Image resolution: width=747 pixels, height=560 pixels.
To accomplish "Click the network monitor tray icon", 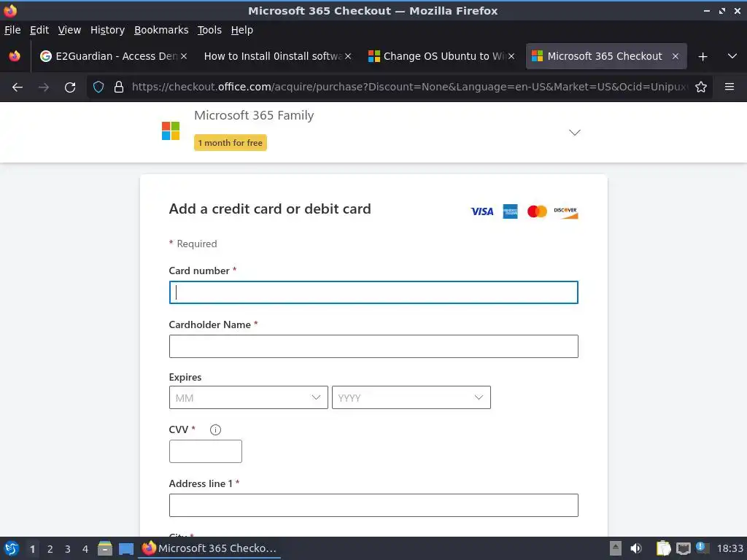I will click(x=683, y=549).
